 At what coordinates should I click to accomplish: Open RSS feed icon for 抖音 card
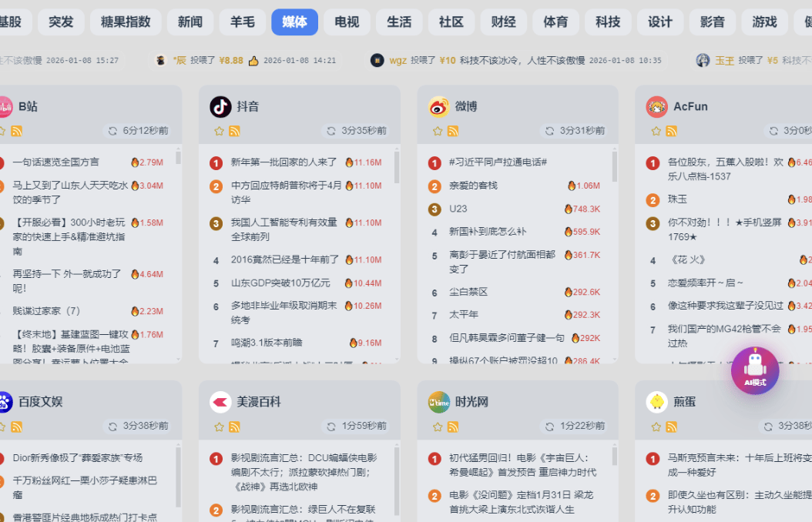pos(235,131)
